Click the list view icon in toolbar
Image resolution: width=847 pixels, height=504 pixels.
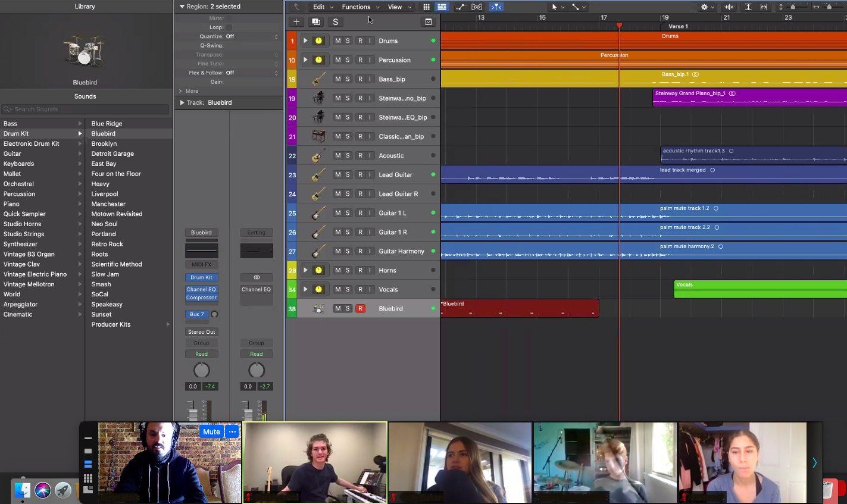click(442, 7)
